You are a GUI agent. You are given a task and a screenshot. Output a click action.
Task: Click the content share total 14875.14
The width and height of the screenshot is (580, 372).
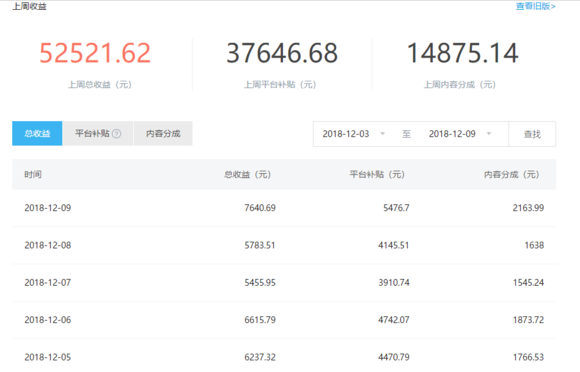pyautogui.click(x=462, y=53)
